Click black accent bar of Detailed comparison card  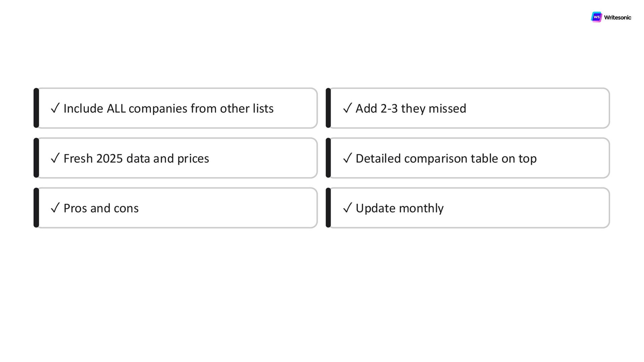[x=328, y=158]
